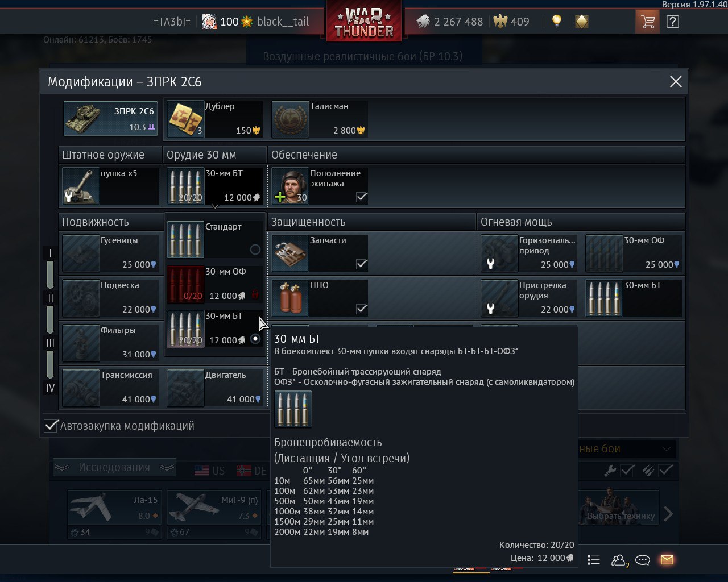Open the battle mode dropdown
Image resolution: width=728 pixels, height=582 pixels.
tap(626, 449)
